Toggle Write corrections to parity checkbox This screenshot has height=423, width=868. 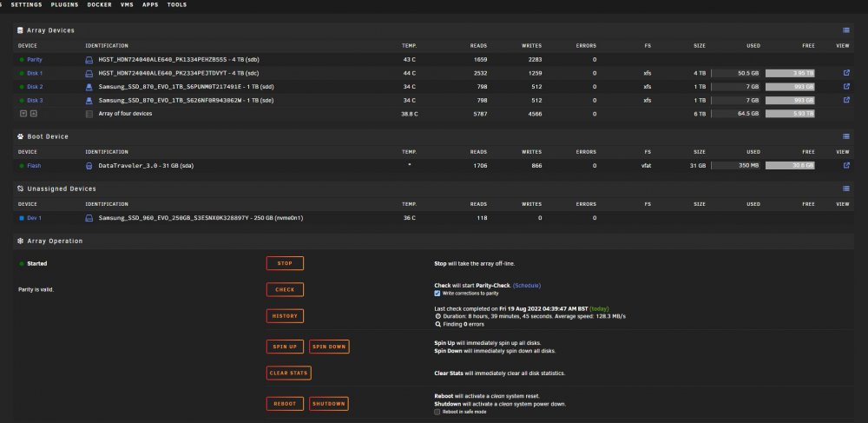point(437,294)
